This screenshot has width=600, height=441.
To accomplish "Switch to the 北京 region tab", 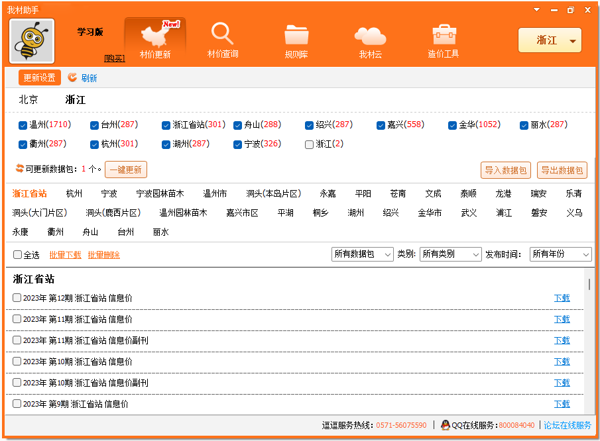I will tap(28, 100).
